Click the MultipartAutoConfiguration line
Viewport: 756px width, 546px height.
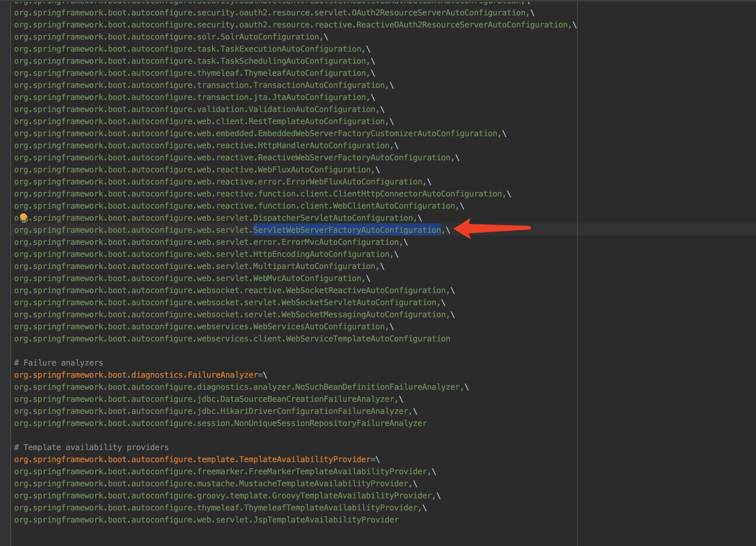coord(314,266)
